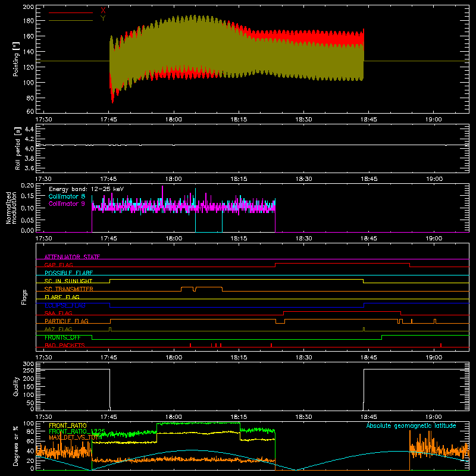Click the 'Energy band: 12-25 keV' label
The width and height of the screenshot is (476, 476).
click(x=86, y=189)
